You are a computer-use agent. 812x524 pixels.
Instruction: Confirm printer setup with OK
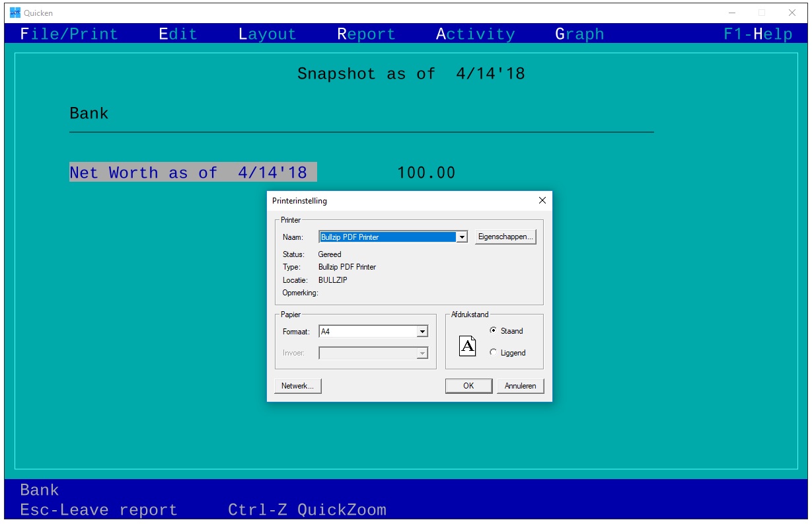468,386
